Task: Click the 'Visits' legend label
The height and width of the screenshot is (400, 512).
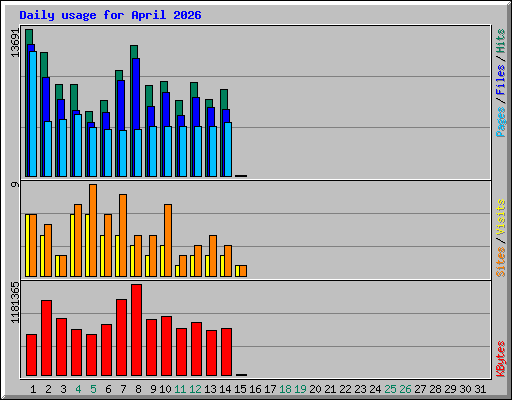Action: (x=501, y=217)
